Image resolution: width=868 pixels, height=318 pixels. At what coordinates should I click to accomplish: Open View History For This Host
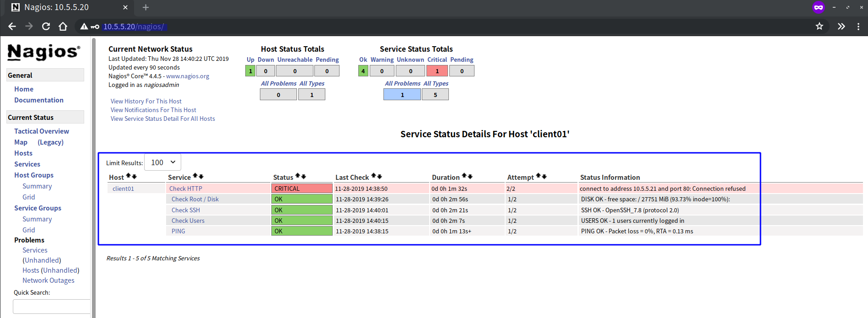click(x=146, y=102)
